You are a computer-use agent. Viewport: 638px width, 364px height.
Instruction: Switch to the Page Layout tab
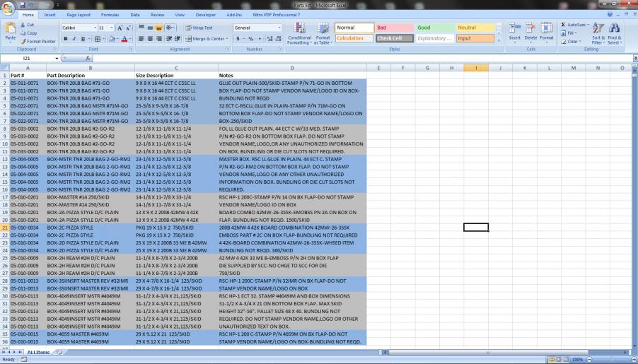pos(79,15)
